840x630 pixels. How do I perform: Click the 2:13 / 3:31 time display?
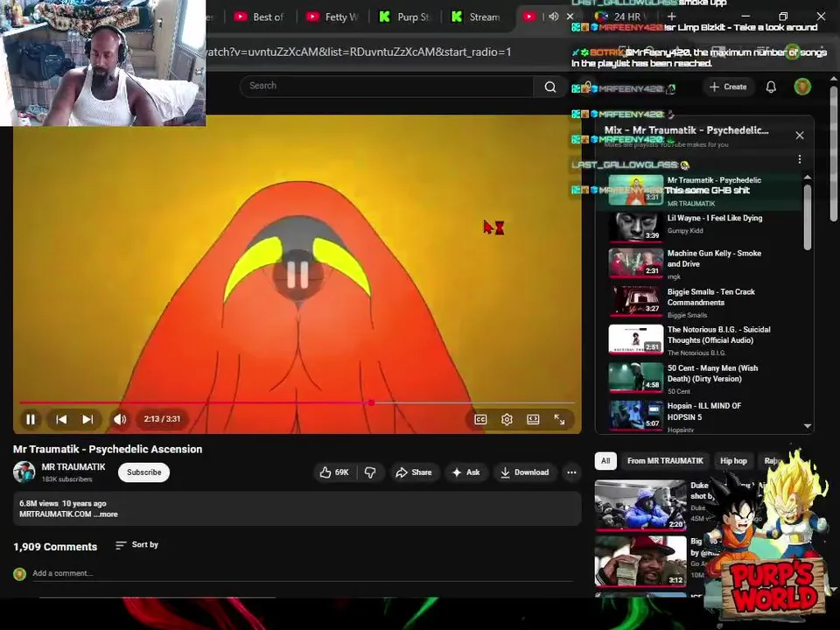click(x=162, y=419)
